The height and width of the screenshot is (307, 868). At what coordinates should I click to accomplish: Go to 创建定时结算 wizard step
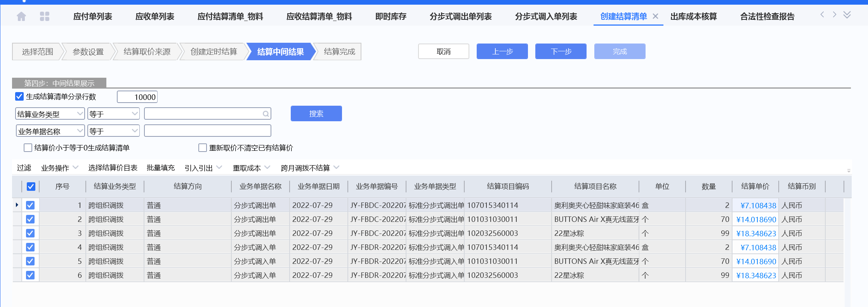coord(214,52)
